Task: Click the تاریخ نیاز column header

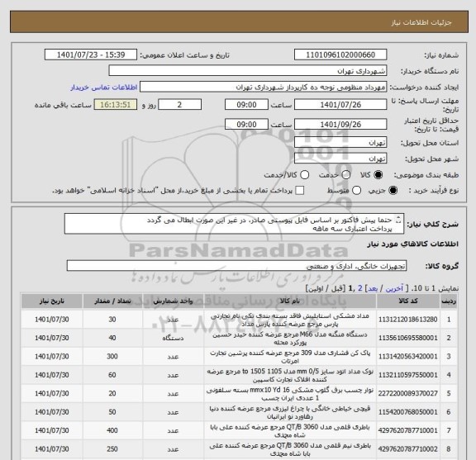Action: (x=51, y=301)
